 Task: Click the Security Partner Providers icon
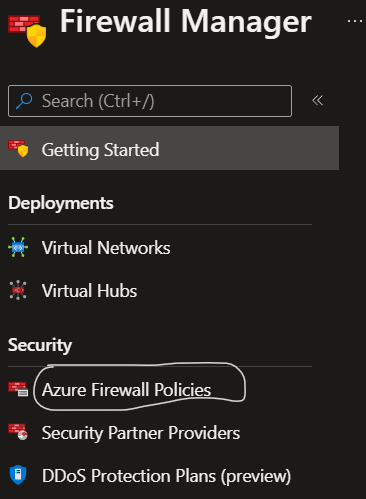18,432
